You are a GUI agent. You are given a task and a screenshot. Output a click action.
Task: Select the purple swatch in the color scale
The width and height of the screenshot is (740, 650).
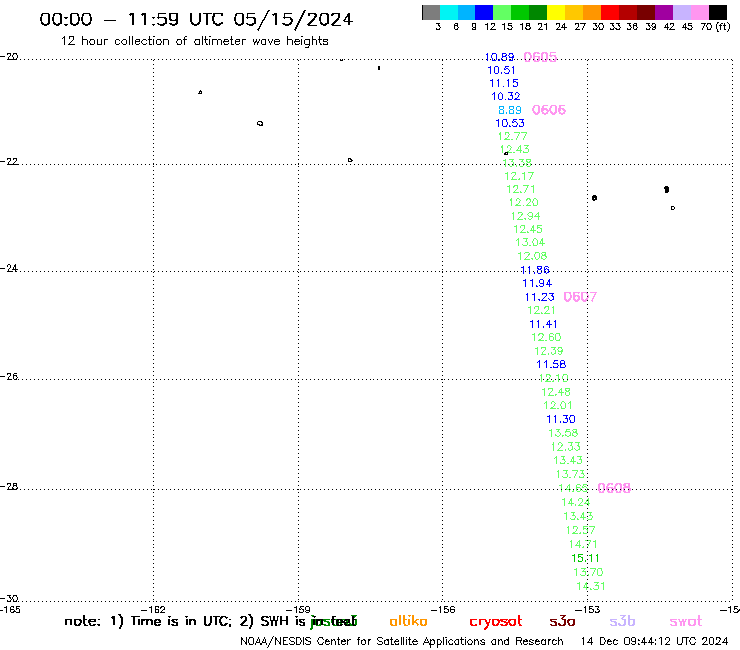(x=664, y=12)
